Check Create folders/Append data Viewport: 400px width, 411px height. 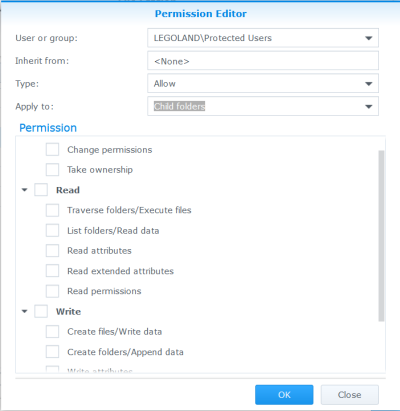(x=52, y=352)
